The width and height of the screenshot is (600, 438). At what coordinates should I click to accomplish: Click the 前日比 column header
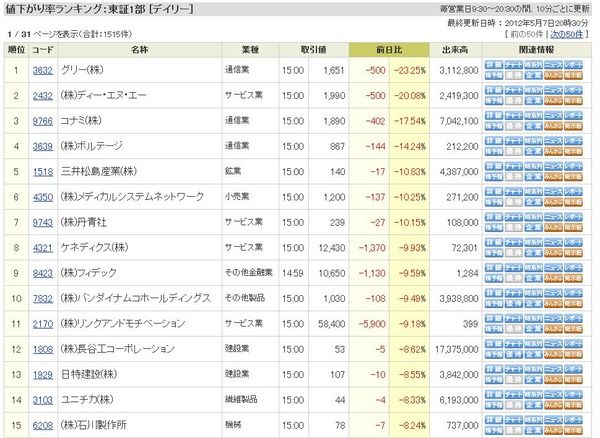(389, 50)
